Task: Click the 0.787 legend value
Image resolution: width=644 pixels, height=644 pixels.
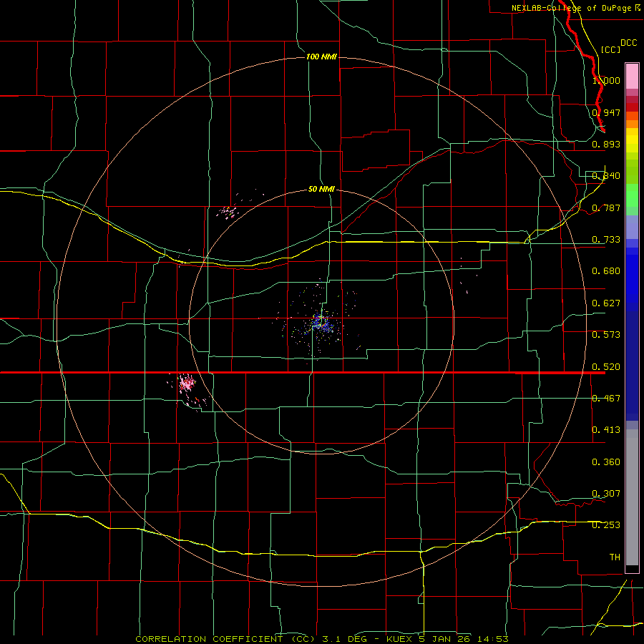Action: click(x=606, y=208)
